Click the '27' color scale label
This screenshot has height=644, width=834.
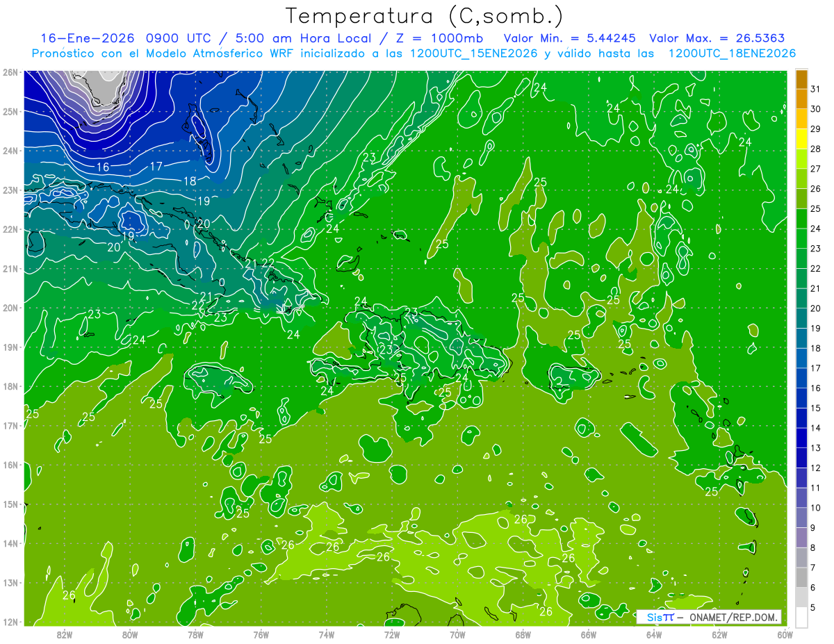(x=815, y=169)
